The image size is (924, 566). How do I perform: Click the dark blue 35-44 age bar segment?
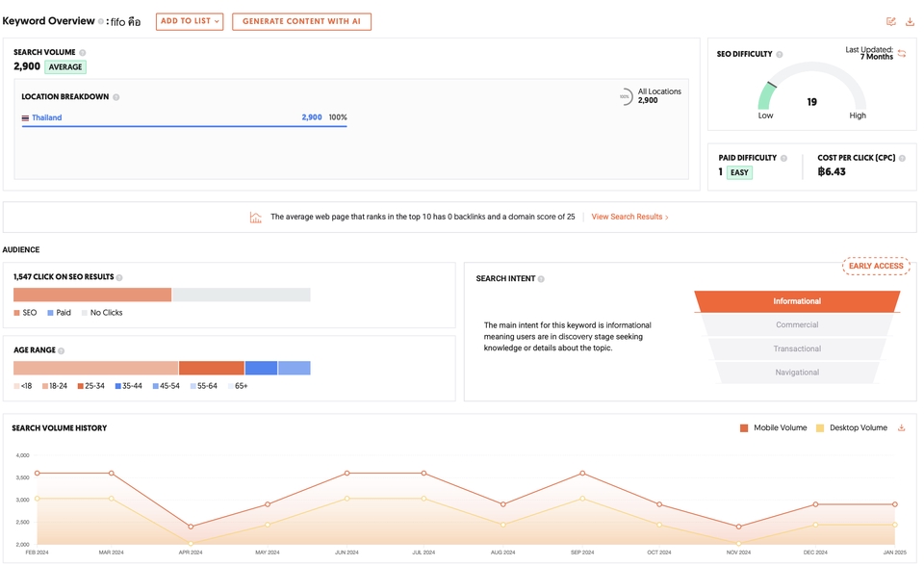point(261,369)
